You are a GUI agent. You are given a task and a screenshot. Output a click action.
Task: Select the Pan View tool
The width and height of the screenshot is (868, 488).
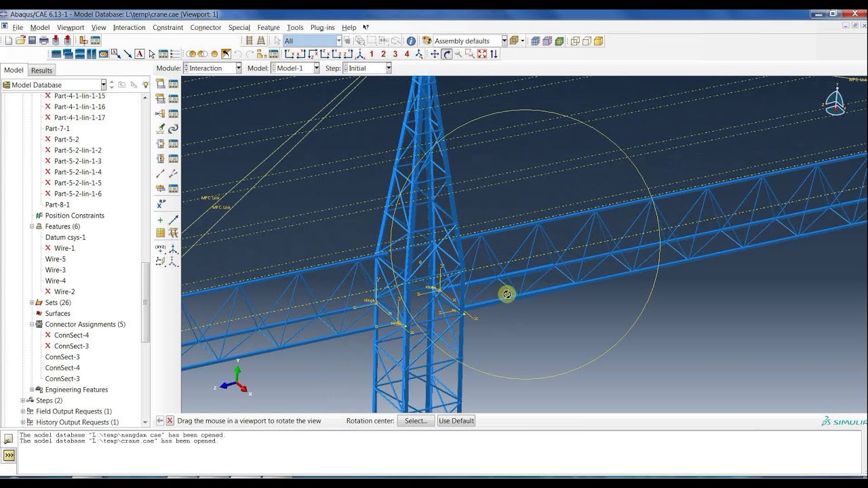435,54
